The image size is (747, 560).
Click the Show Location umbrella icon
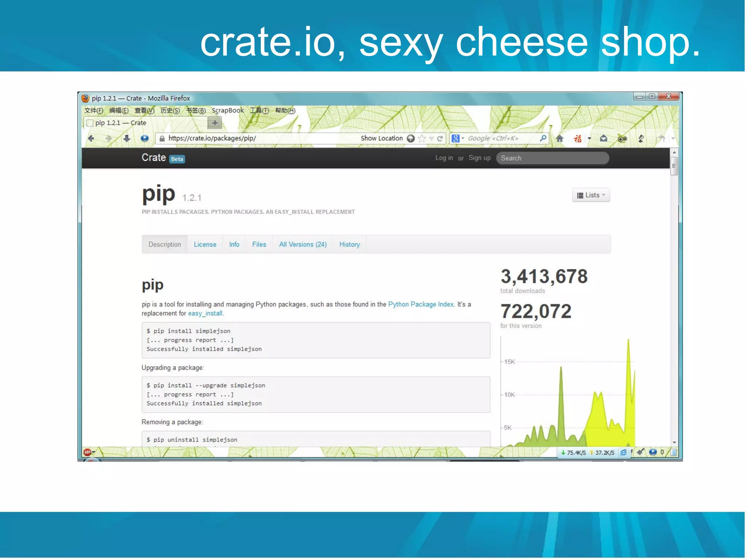[x=411, y=138]
